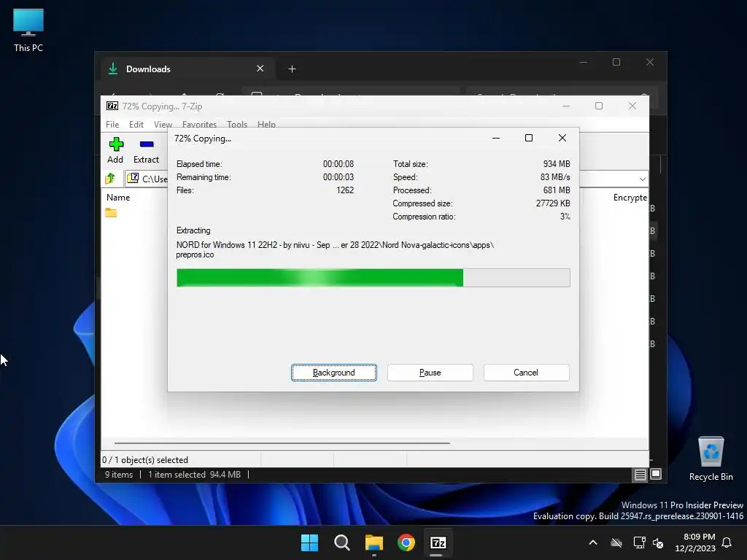Viewport: 747px width, 560px height.
Task: Close the copying progress dialog
Action: point(562,138)
